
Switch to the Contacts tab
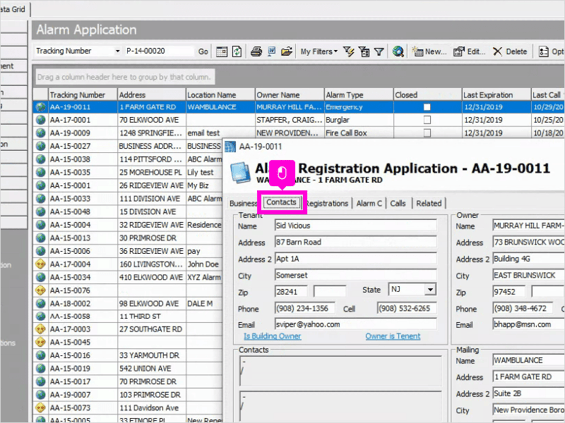[281, 202]
